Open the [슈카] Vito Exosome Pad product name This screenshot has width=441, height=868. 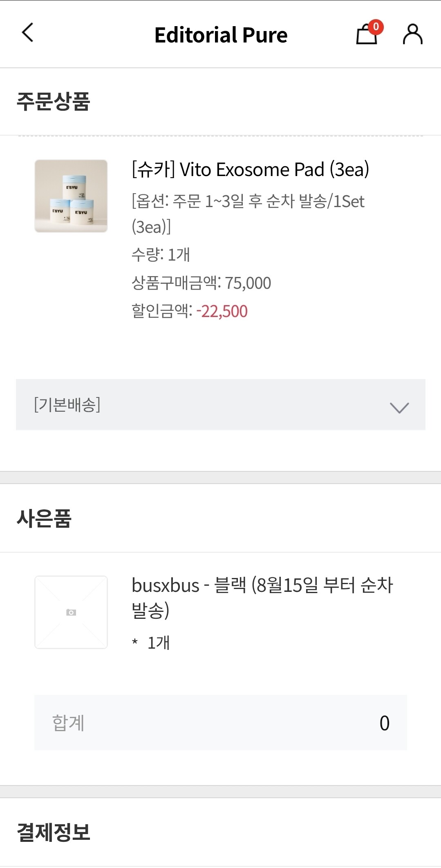pyautogui.click(x=250, y=170)
